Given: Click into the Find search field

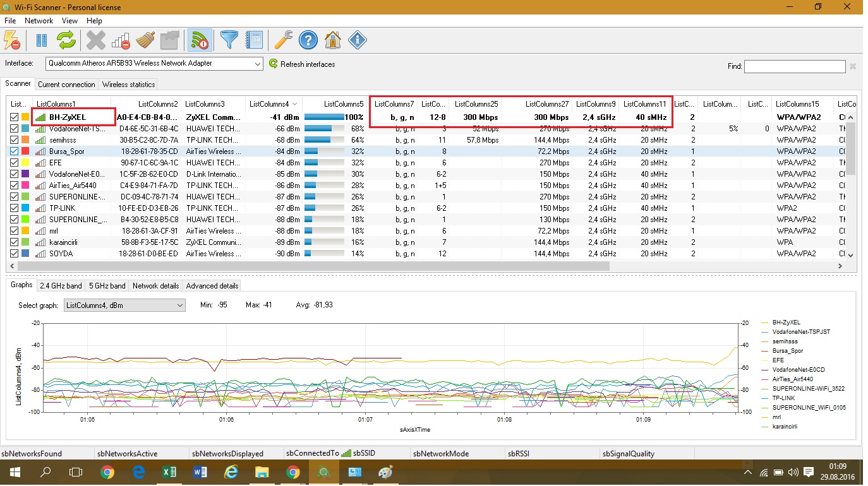Looking at the screenshot, I should (x=795, y=66).
